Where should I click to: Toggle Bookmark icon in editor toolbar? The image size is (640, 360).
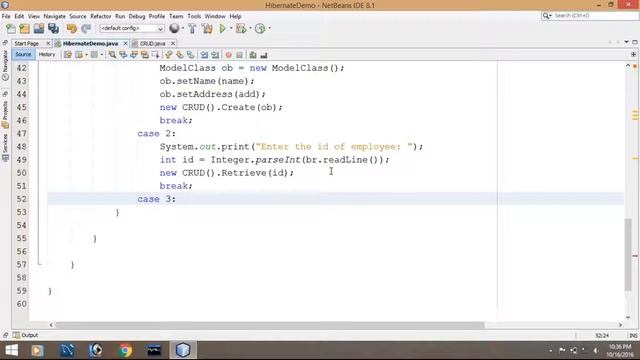pos(191,55)
